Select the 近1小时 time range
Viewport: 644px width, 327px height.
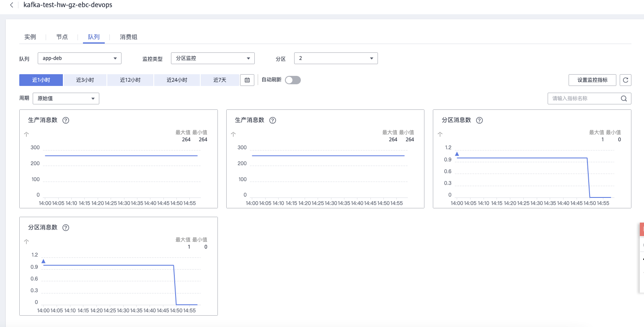(x=41, y=80)
